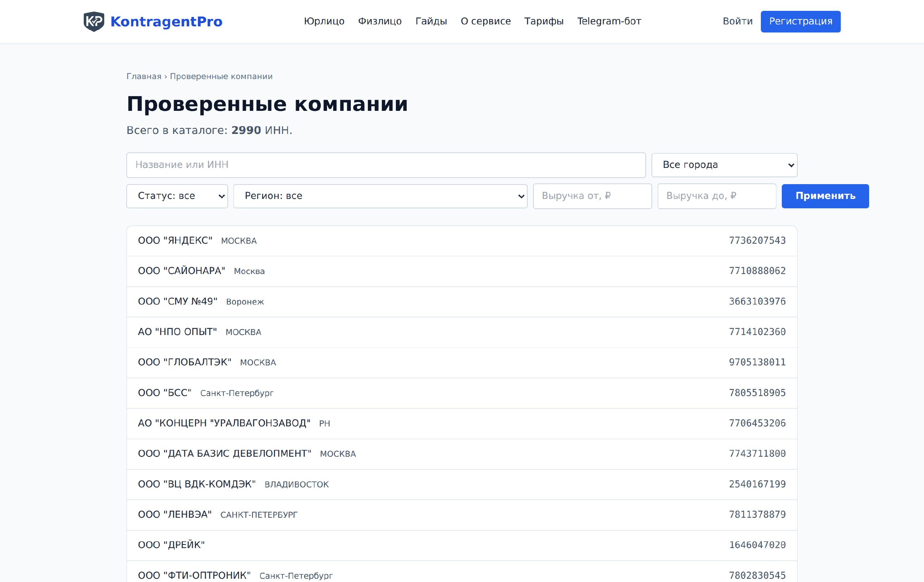The image size is (924, 582).
Task: Click the Применить button
Action: (x=825, y=196)
